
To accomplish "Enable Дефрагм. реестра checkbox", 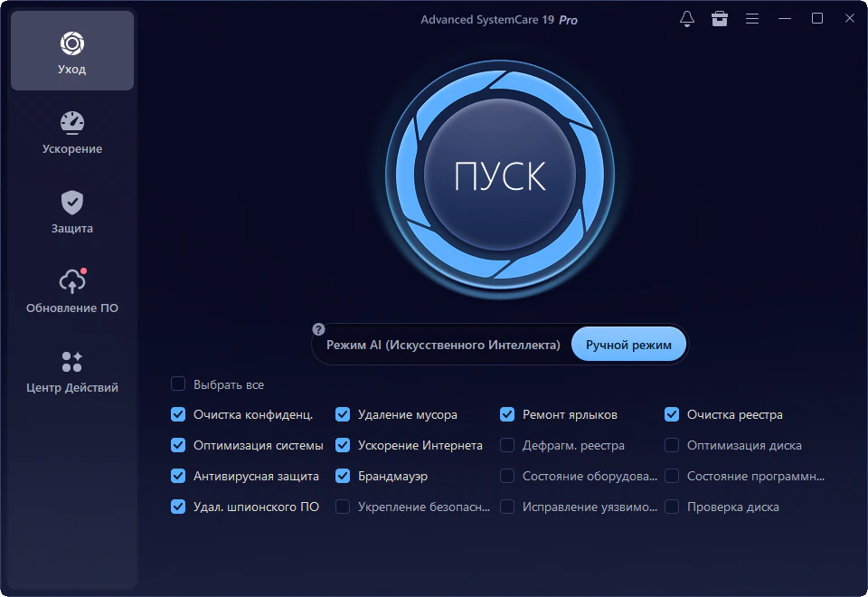I will click(x=507, y=446).
